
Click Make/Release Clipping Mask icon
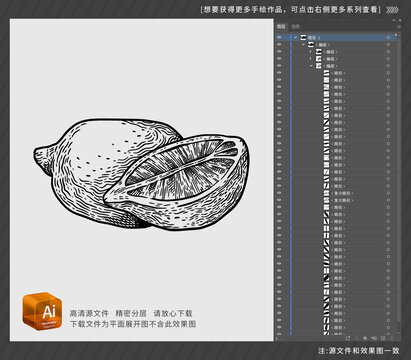(365, 338)
